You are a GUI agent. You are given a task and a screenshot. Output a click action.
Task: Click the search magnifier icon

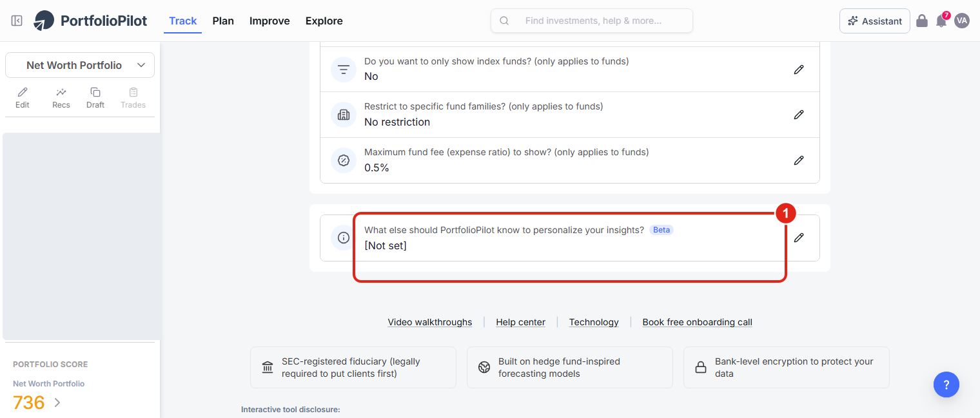pos(505,21)
